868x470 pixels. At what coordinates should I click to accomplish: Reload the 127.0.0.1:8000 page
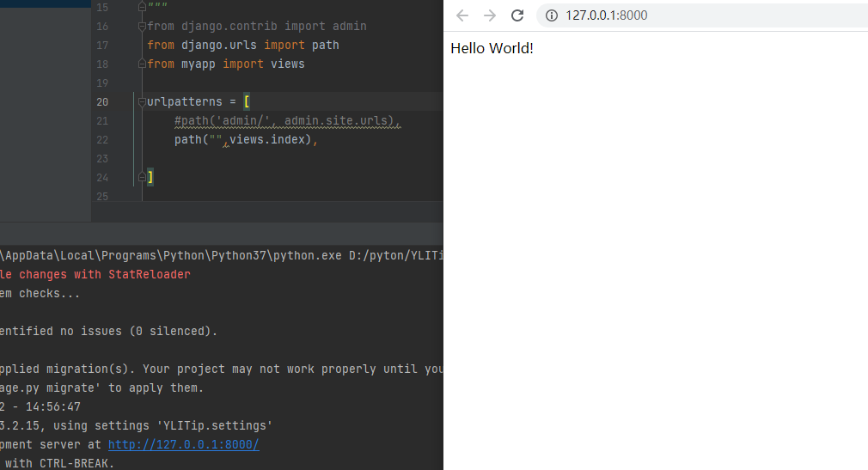pyautogui.click(x=517, y=15)
